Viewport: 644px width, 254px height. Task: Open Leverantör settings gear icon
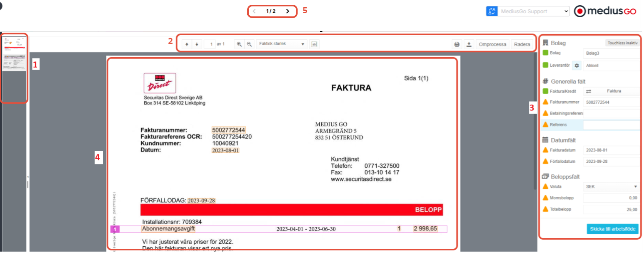pos(577,66)
